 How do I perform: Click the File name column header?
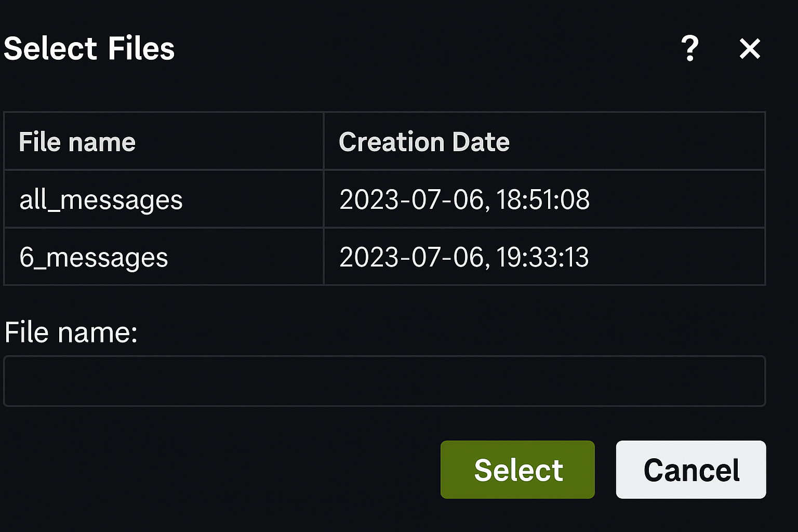[x=77, y=141]
